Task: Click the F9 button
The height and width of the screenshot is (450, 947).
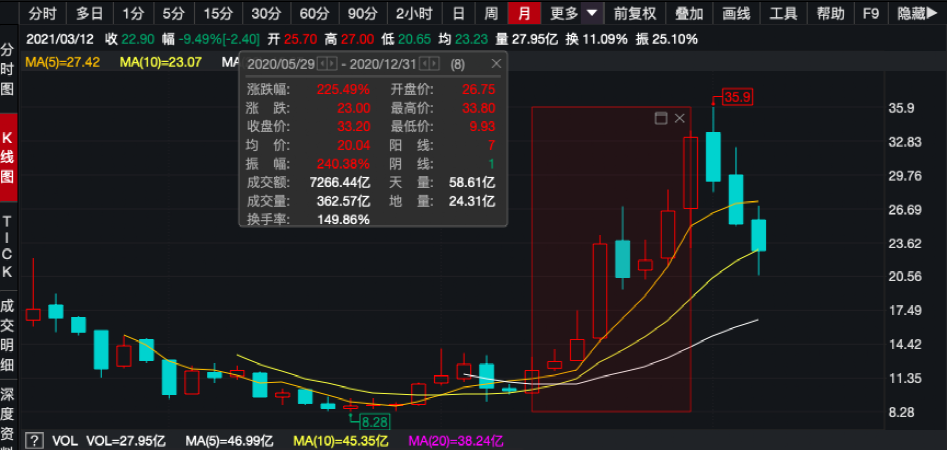Action: (871, 13)
